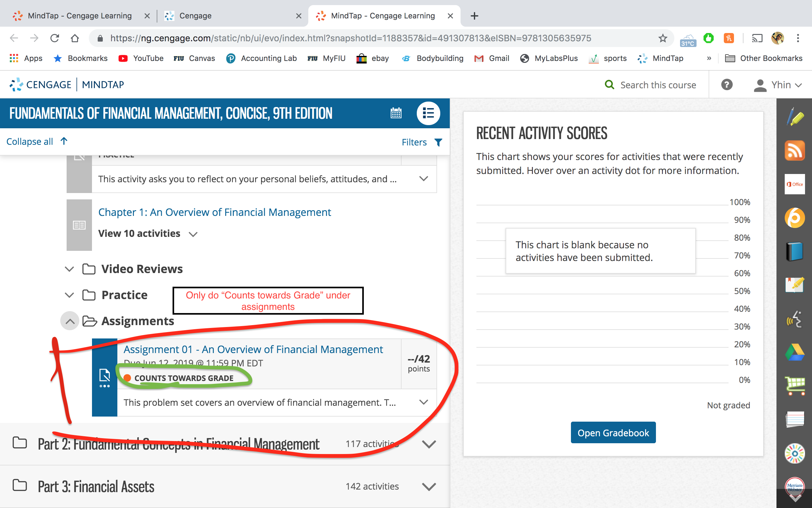Viewport: 812px width, 508px height.
Task: Open the orange circular dock app
Action: [x=795, y=218]
